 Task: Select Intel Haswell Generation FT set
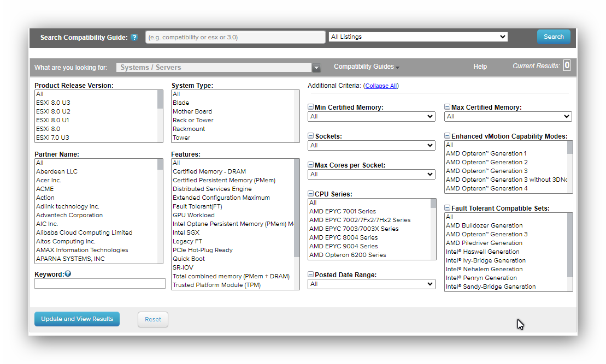[483, 252]
